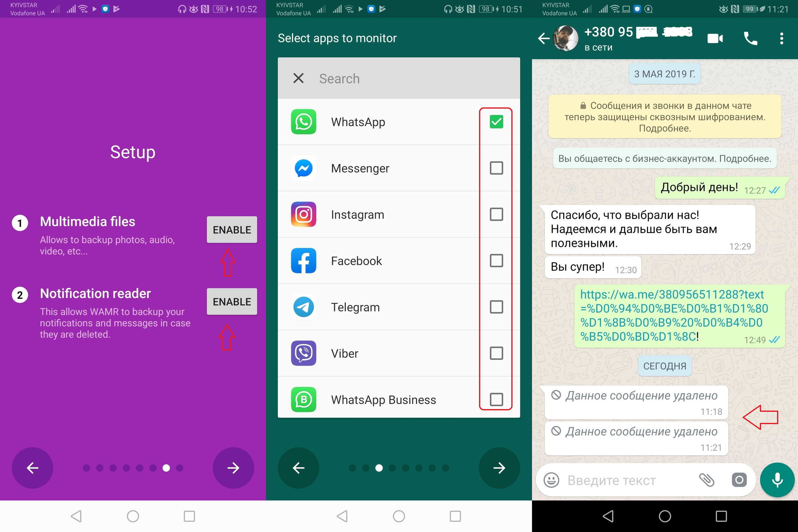Toggle the Instagram monitoring checkbox
798x532 pixels.
point(497,214)
